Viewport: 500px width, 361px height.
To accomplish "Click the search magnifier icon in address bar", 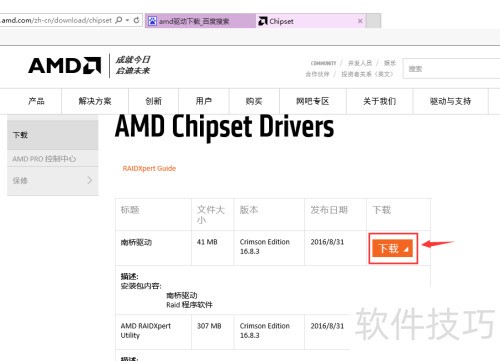I will click(118, 20).
